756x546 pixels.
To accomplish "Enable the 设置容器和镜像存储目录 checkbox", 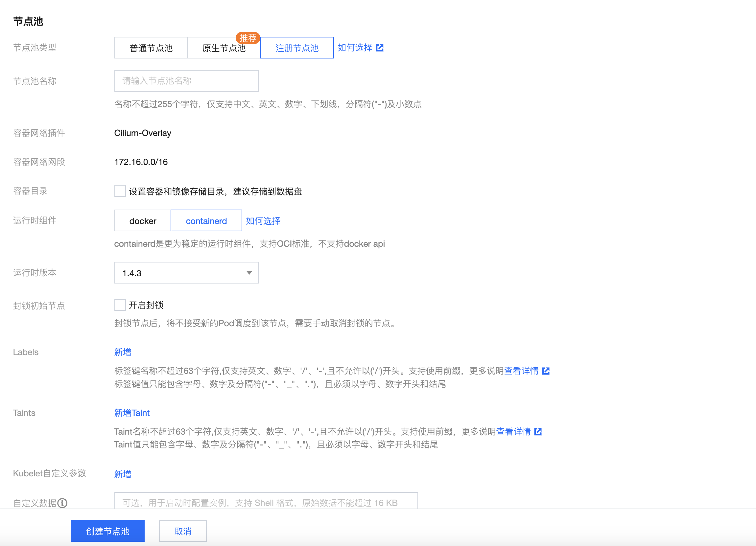I will (120, 191).
